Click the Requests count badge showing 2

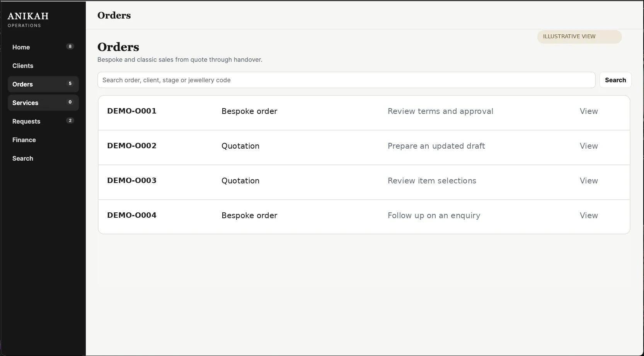click(x=70, y=120)
